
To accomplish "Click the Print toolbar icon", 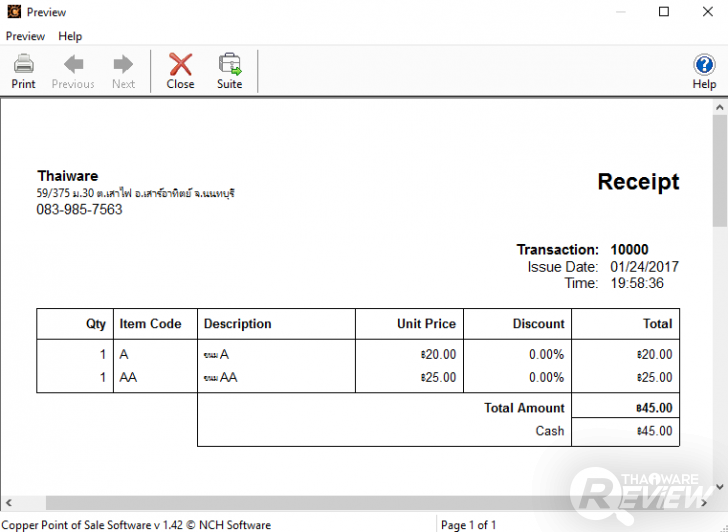I will 23,71.
